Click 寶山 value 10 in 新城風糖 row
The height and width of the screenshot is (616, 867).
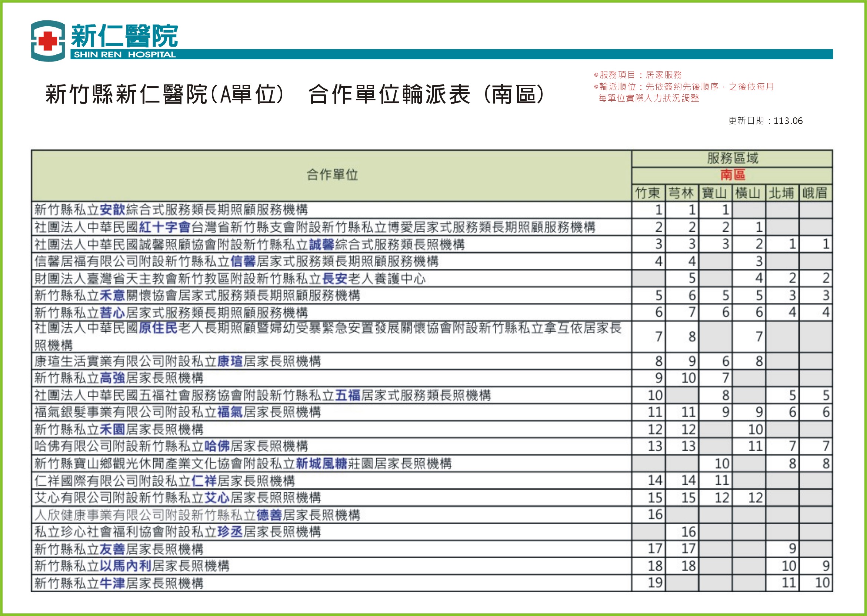click(x=722, y=463)
